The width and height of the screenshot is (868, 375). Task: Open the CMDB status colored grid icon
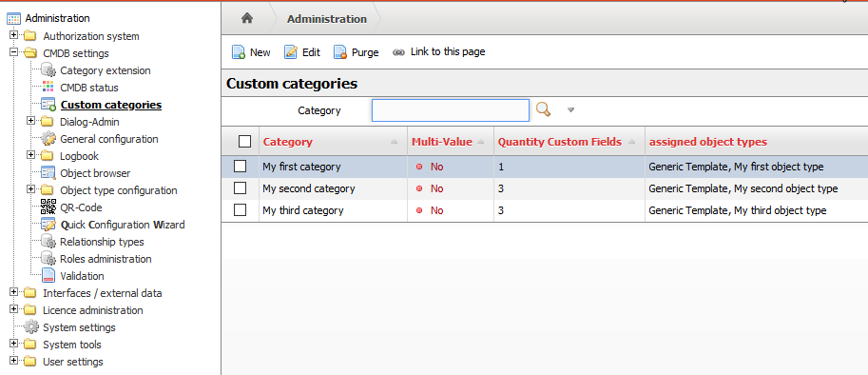point(48,88)
